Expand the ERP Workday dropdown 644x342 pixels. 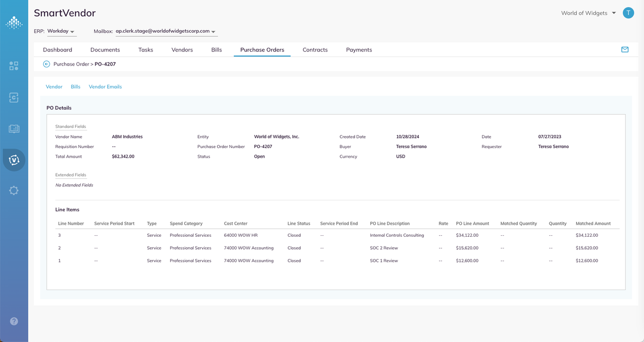[61, 31]
